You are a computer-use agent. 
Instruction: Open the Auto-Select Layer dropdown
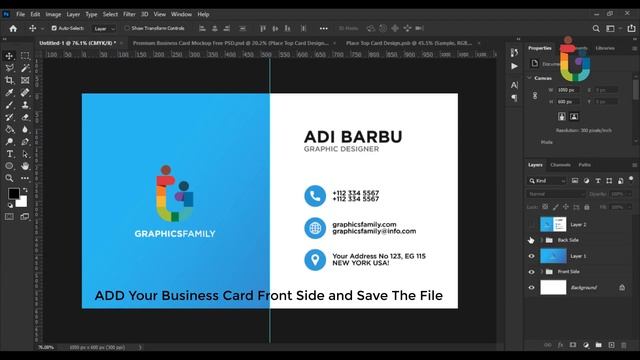104,29
